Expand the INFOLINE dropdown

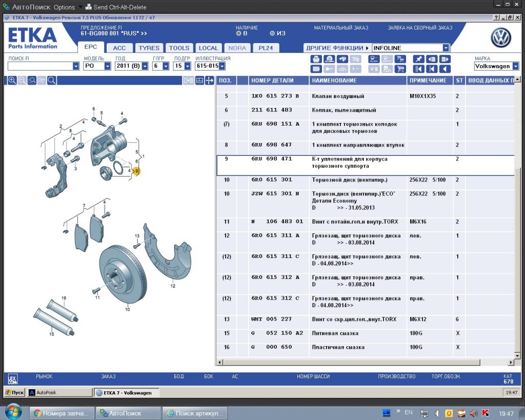[446, 48]
